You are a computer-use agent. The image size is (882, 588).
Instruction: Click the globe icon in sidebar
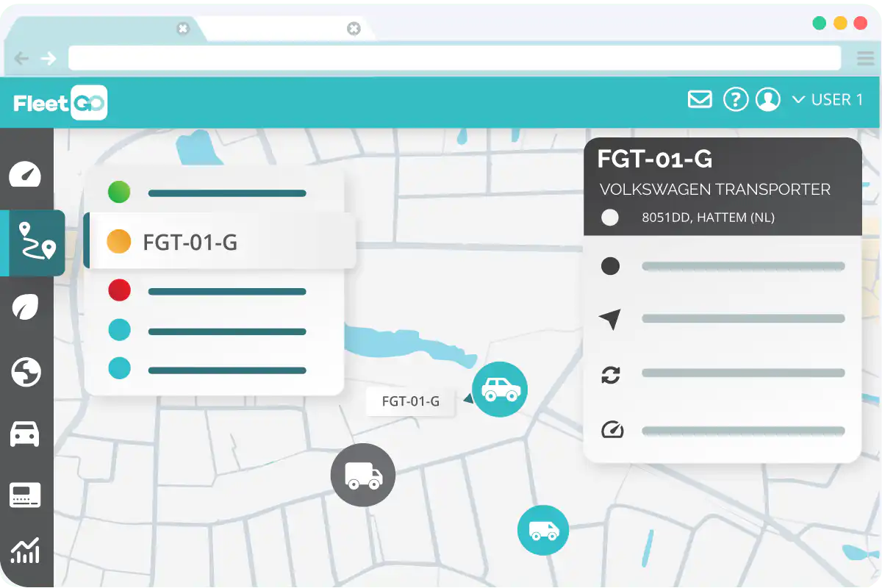(26, 372)
